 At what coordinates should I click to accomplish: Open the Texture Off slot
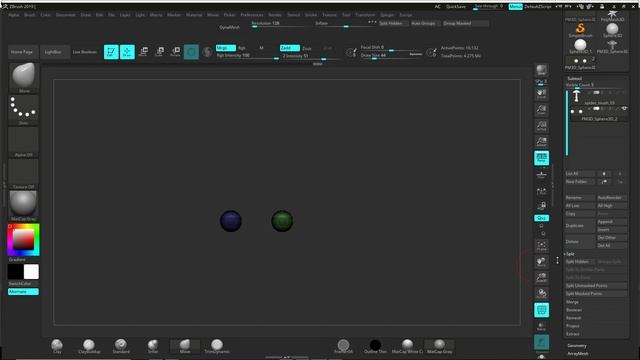coord(23,173)
